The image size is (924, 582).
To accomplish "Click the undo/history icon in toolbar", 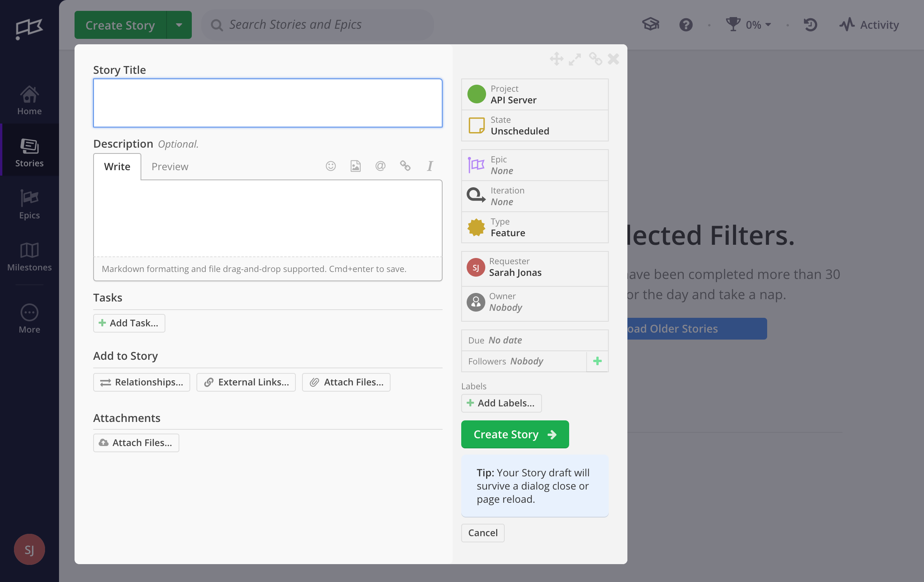I will [x=811, y=25].
